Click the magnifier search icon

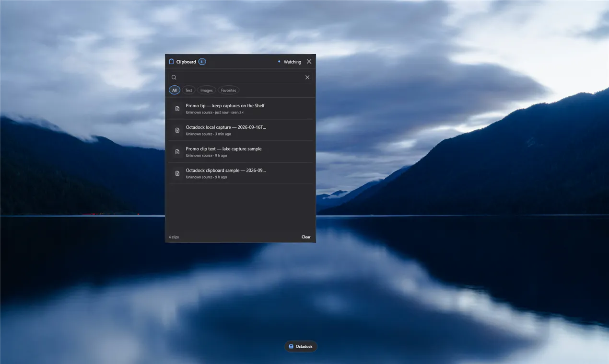[174, 78]
